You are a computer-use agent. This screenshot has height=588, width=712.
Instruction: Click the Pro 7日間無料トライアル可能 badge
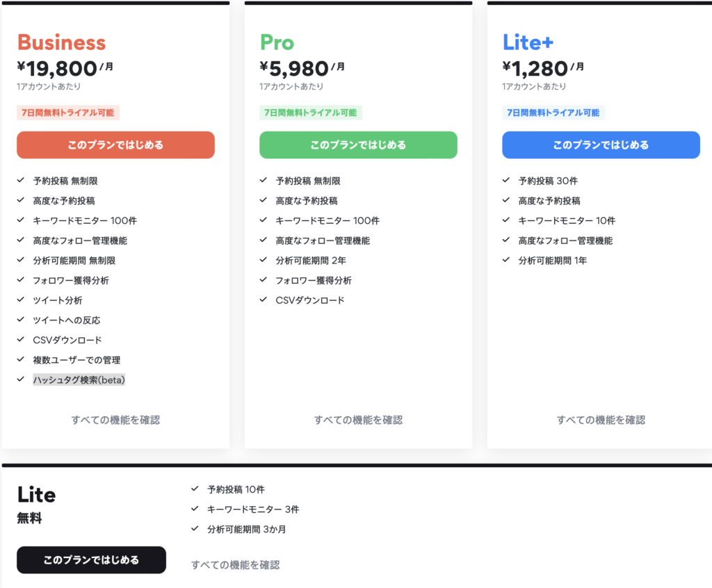tap(311, 113)
